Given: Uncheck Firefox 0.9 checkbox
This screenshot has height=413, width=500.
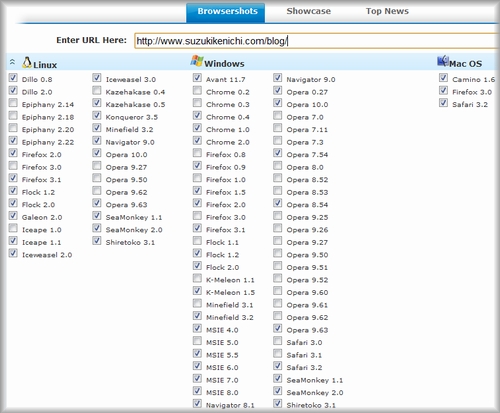Looking at the screenshot, I should click(197, 166).
